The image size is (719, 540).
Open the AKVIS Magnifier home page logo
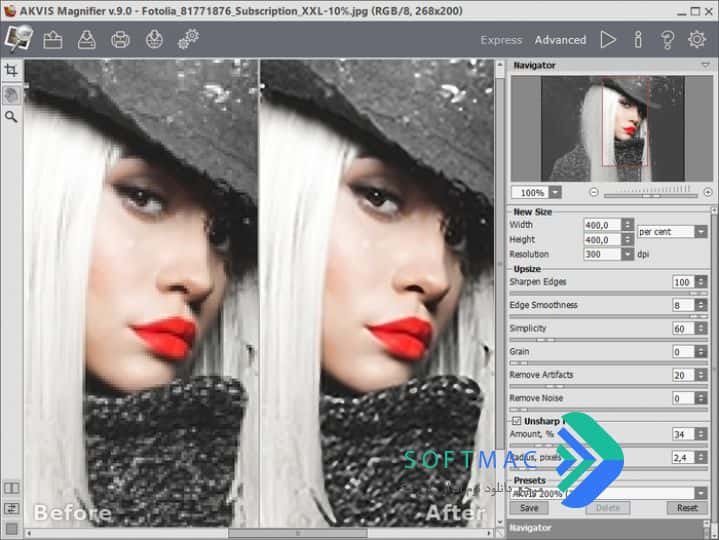click(x=18, y=39)
